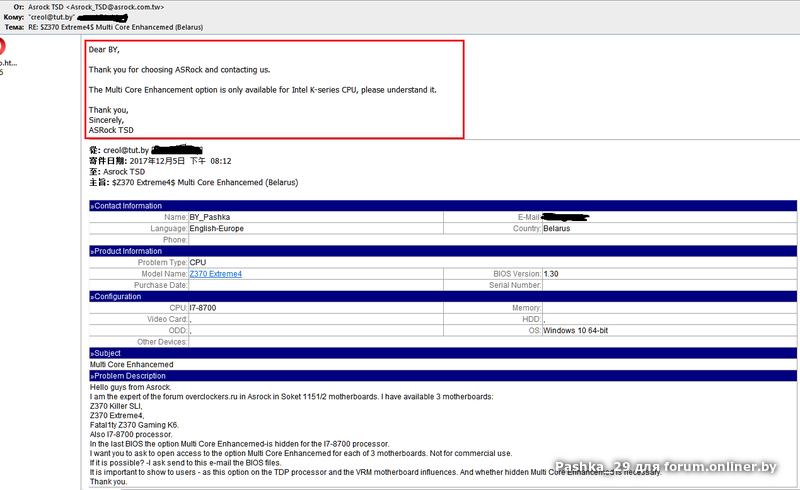Screen dimensions: 800x490
Task: Select sender address Asrock_TSD@asrock.com.tw
Action: (115, 7)
